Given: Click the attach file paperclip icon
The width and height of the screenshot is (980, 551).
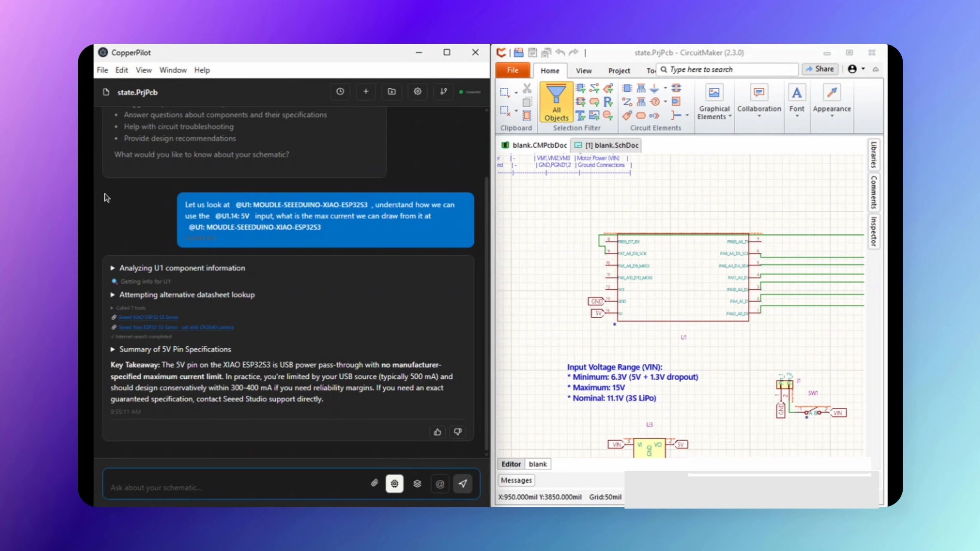Looking at the screenshot, I should [374, 484].
